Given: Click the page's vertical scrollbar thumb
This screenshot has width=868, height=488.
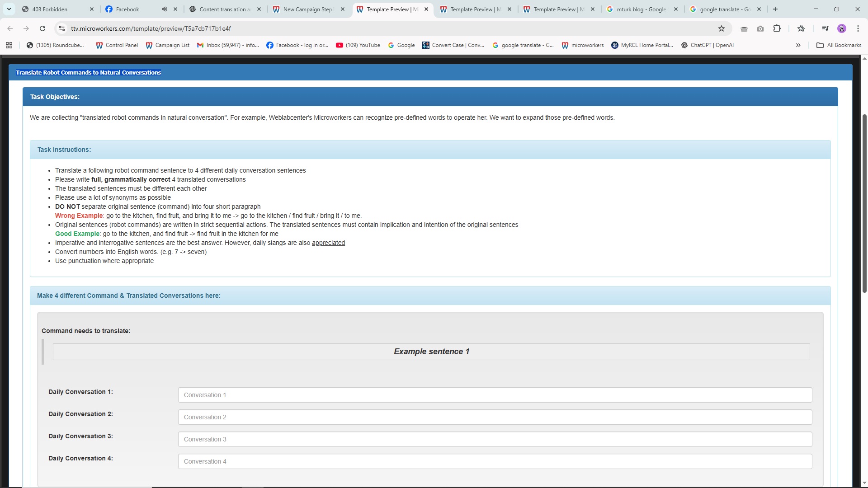Looking at the screenshot, I should click(864, 203).
